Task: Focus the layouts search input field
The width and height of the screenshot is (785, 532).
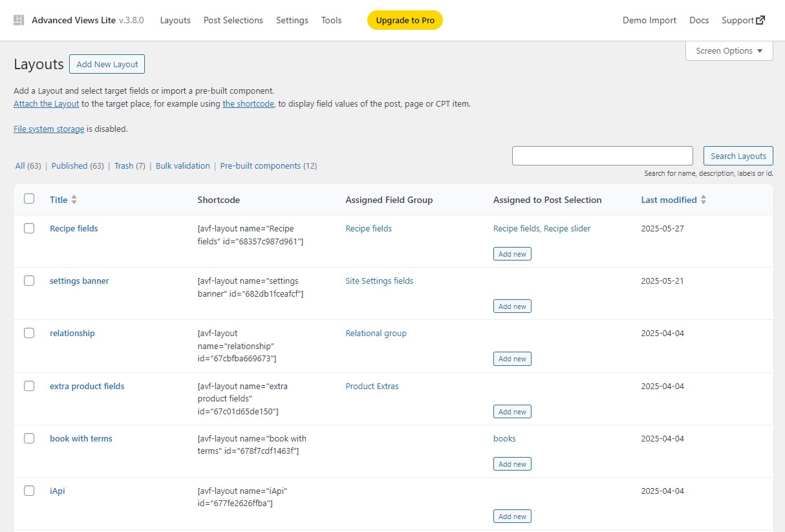Action: pos(602,156)
